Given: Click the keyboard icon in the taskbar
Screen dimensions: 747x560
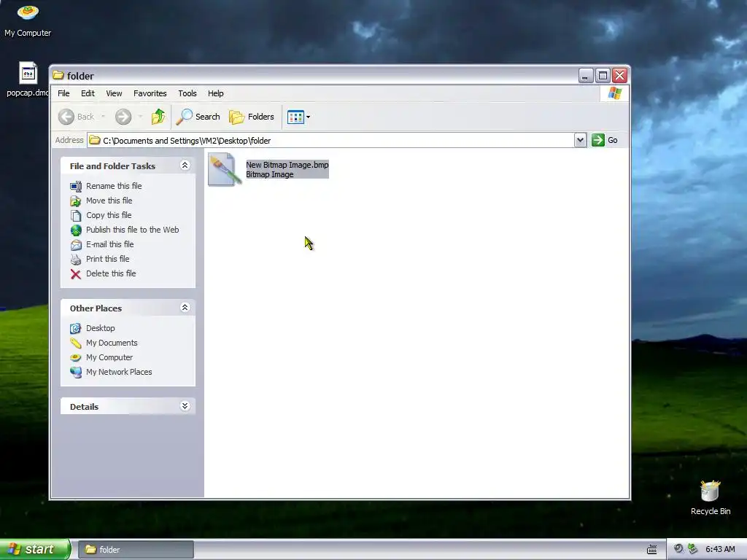Looking at the screenshot, I should tap(651, 550).
